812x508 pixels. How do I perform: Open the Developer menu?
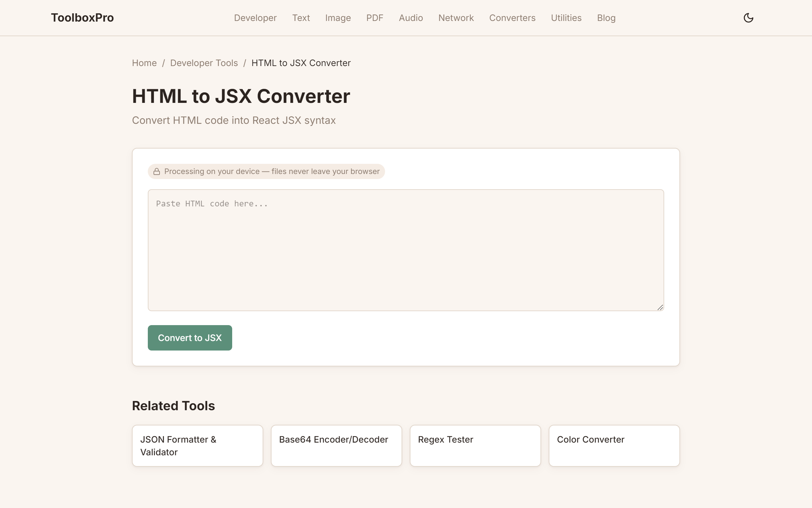[x=255, y=18]
